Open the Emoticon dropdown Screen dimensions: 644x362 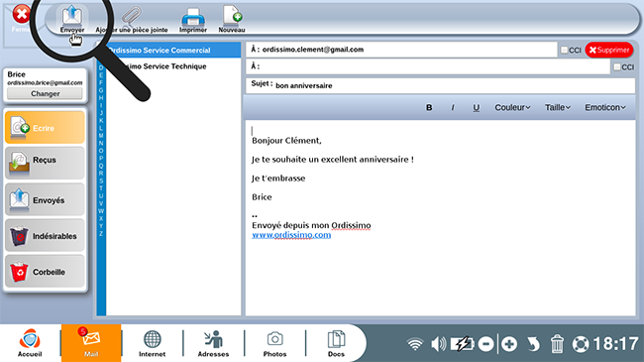605,107
